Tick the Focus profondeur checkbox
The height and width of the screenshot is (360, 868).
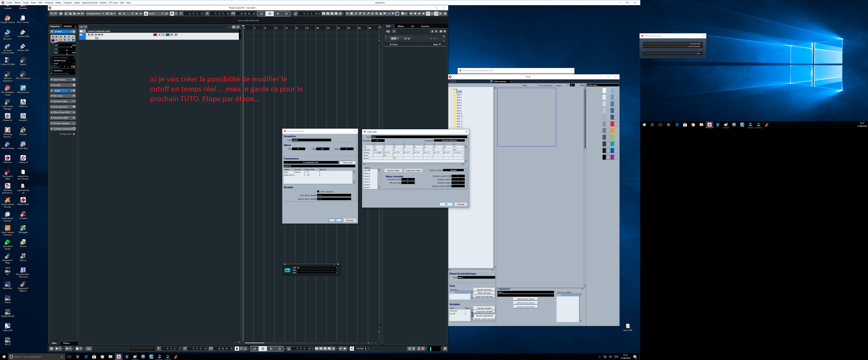pos(537,85)
